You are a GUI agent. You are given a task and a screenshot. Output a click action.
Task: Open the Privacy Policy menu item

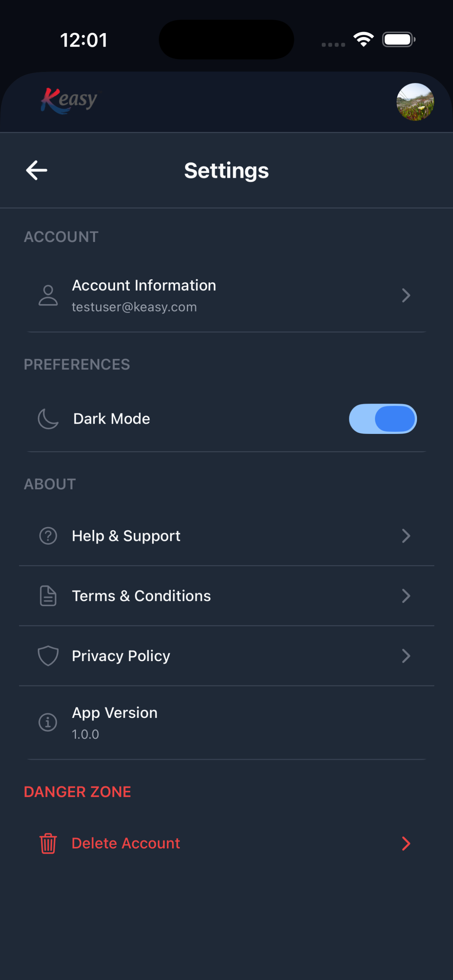[226, 656]
